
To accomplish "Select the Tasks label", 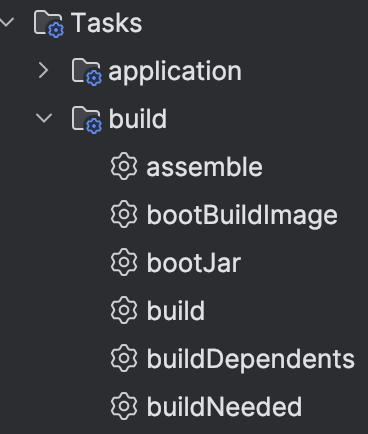I will (x=107, y=23).
